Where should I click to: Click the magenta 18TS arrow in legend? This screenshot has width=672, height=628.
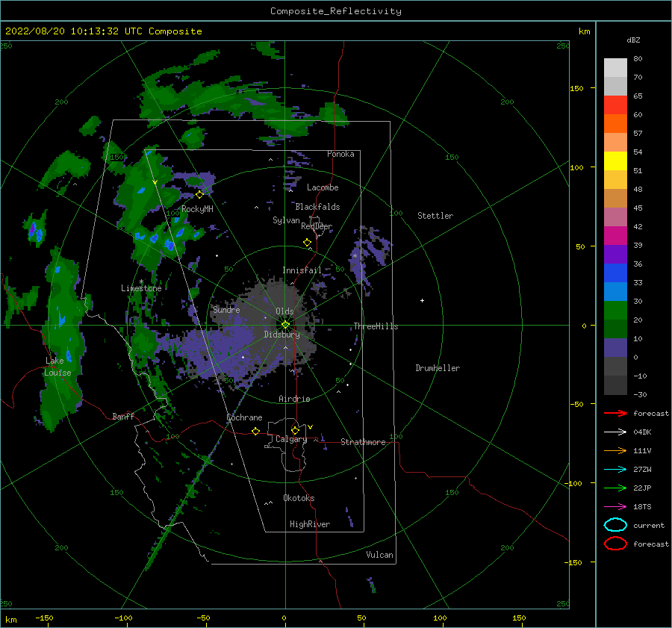tap(615, 507)
